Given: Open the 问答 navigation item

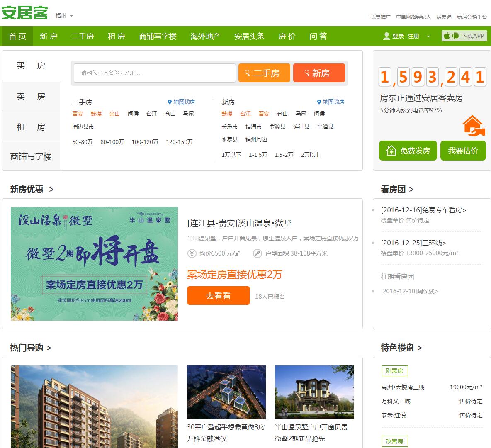Looking at the screenshot, I should pyautogui.click(x=318, y=37).
